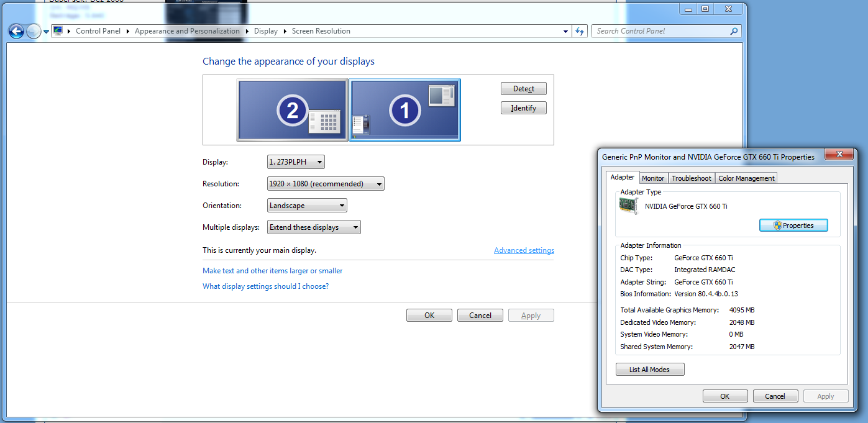Click the 'This is currently your main display' text
Viewport: 868px width, 423px height.
pos(260,250)
